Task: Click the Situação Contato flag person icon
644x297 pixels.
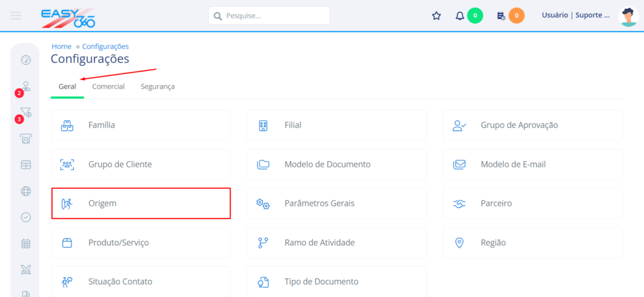Action: coord(67,282)
